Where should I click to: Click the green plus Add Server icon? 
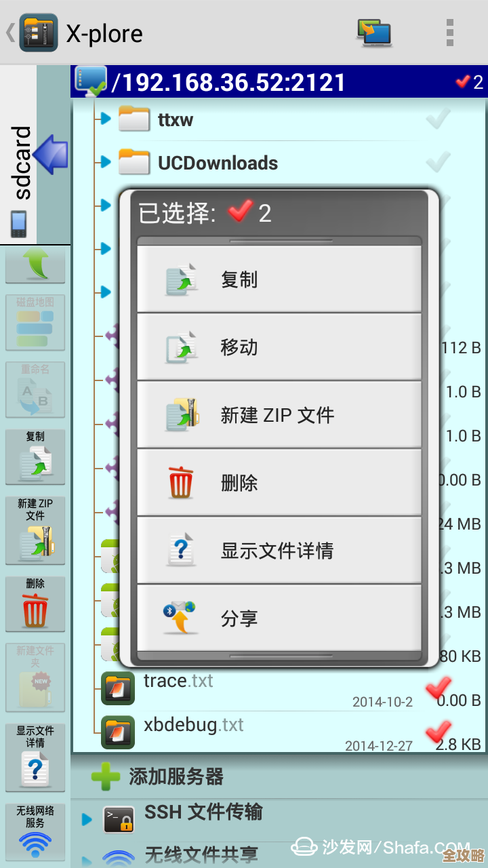[x=105, y=776]
